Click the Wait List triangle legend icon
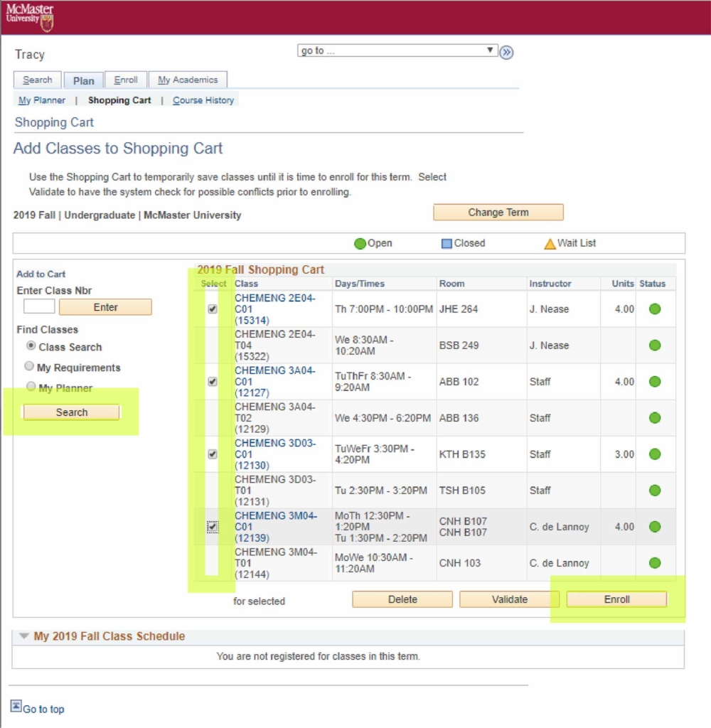This screenshot has width=711, height=728. click(550, 244)
